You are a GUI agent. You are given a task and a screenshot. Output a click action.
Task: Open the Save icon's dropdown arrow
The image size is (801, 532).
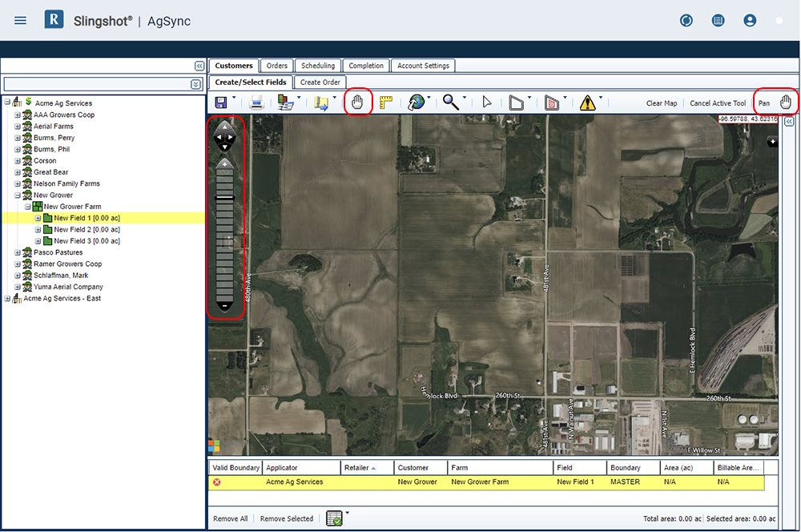point(234,97)
